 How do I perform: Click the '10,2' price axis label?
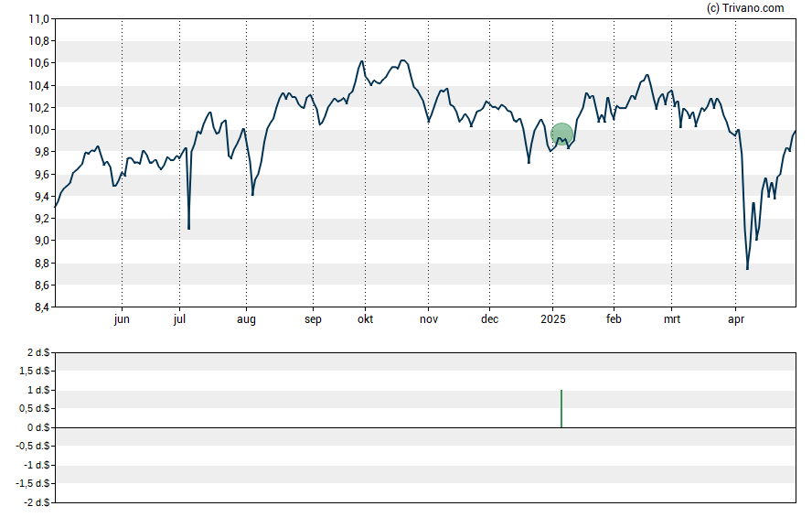click(38, 108)
